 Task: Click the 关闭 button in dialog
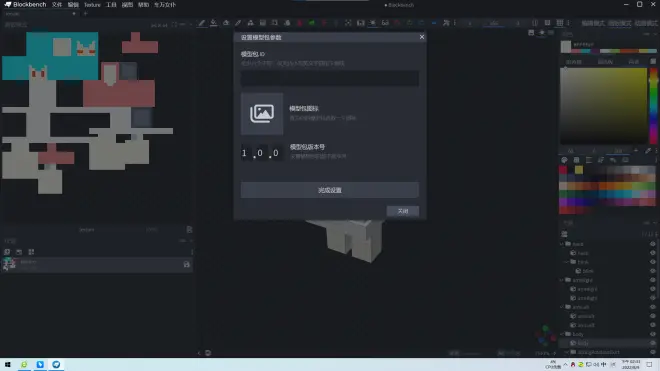(403, 211)
